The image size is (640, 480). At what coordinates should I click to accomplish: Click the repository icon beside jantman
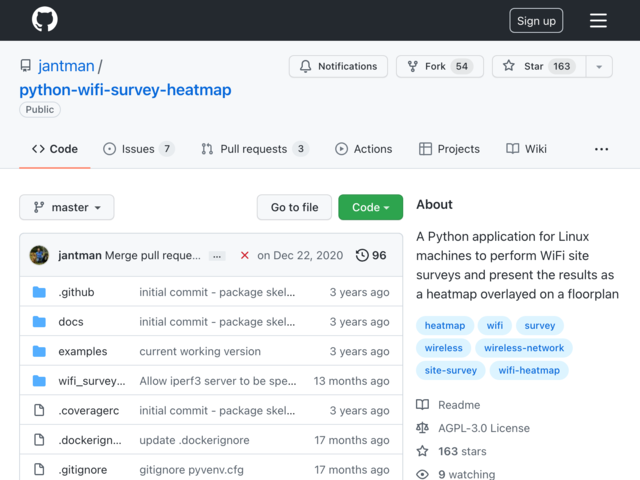[x=25, y=66]
